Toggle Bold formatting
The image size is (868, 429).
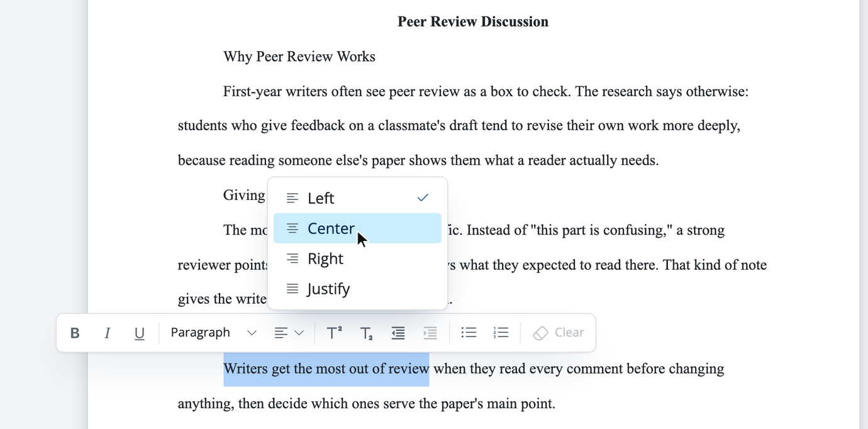coord(75,333)
